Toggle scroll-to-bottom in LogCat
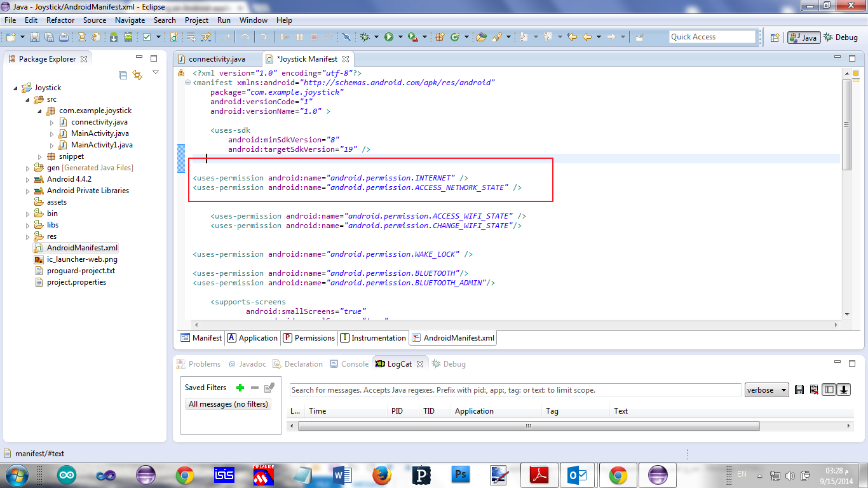 click(844, 390)
